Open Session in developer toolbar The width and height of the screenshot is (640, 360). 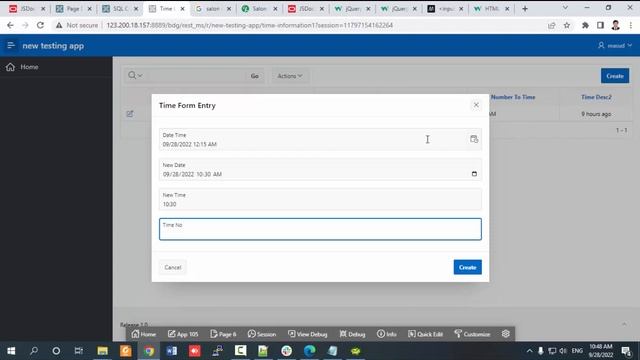262,334
